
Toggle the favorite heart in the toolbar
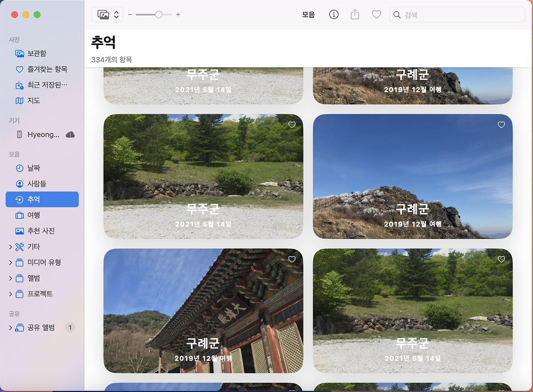pyautogui.click(x=376, y=15)
